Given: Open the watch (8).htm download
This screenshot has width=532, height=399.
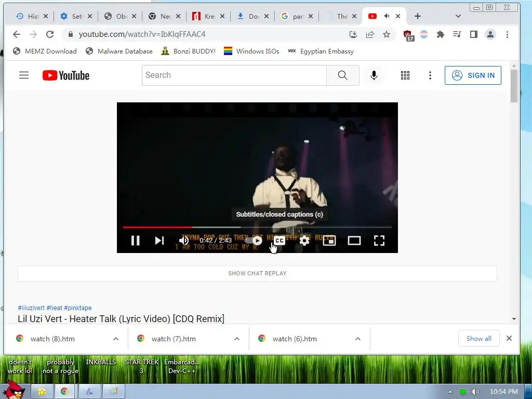Looking at the screenshot, I should coord(52,339).
